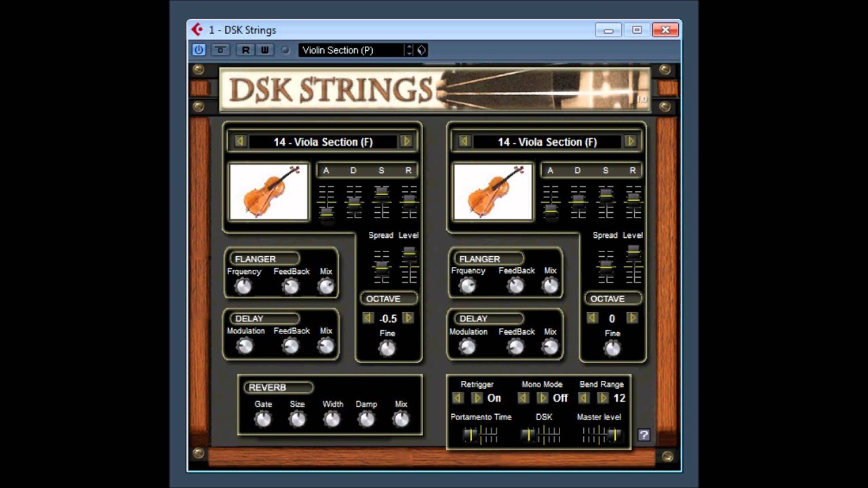Open help with the question mark button
868x488 pixels.
[x=644, y=435]
